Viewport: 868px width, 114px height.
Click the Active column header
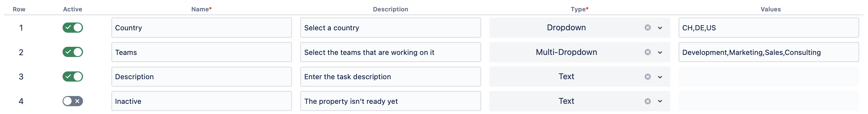point(72,9)
